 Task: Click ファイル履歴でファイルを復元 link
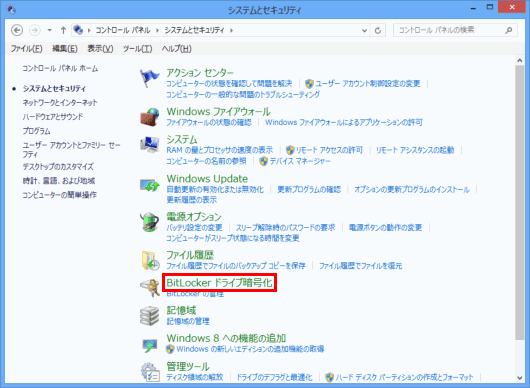tap(361, 266)
